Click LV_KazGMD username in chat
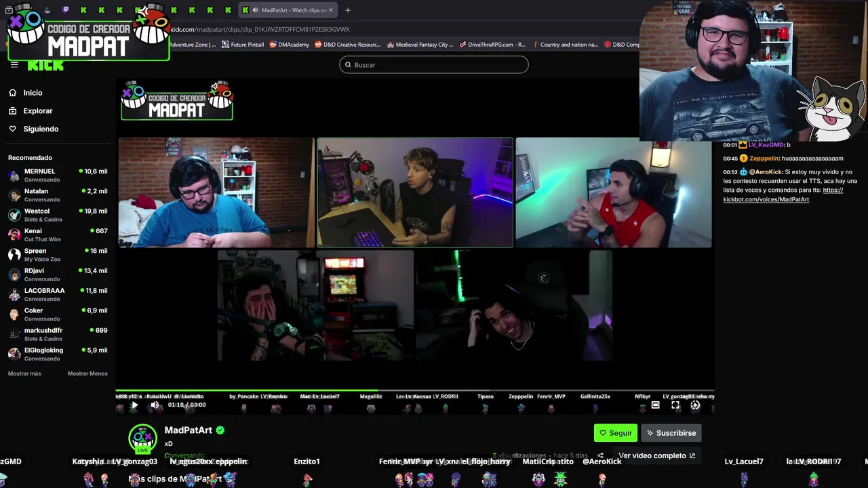The image size is (868, 488). tap(766, 145)
